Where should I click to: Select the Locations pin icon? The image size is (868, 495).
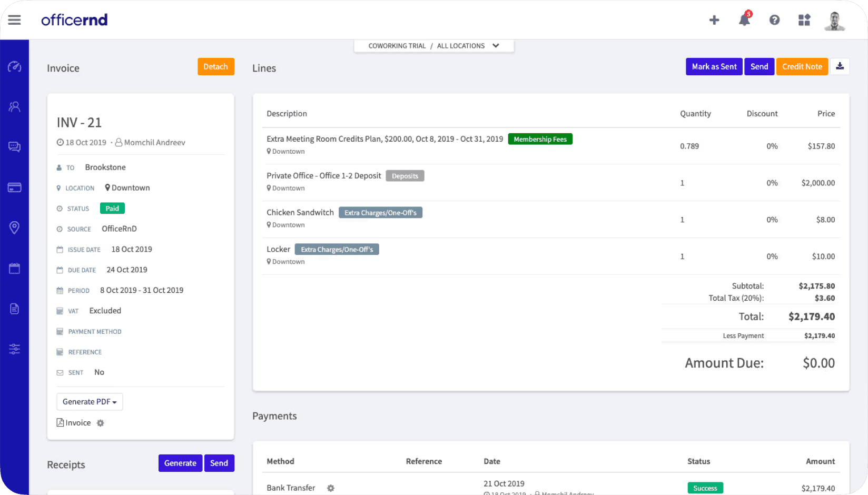pyautogui.click(x=14, y=227)
